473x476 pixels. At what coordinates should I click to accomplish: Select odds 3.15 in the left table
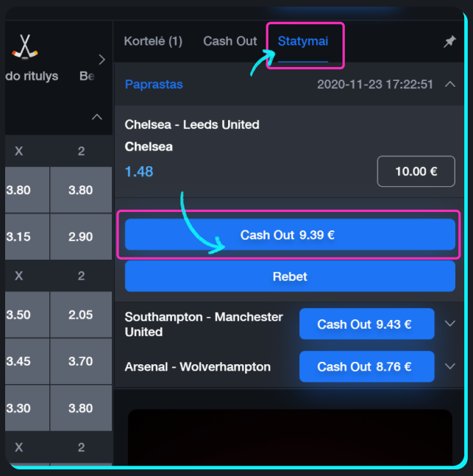(x=27, y=236)
